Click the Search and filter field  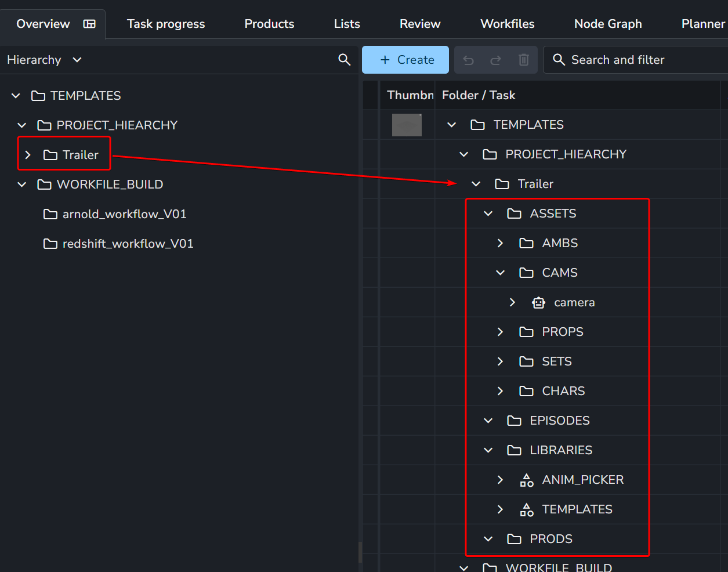[638, 60]
